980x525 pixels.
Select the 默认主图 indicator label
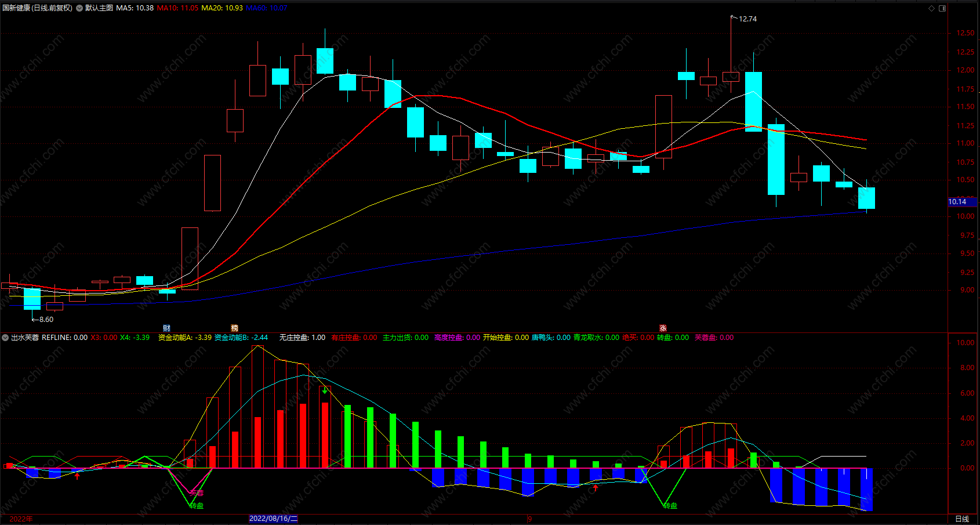click(x=99, y=8)
